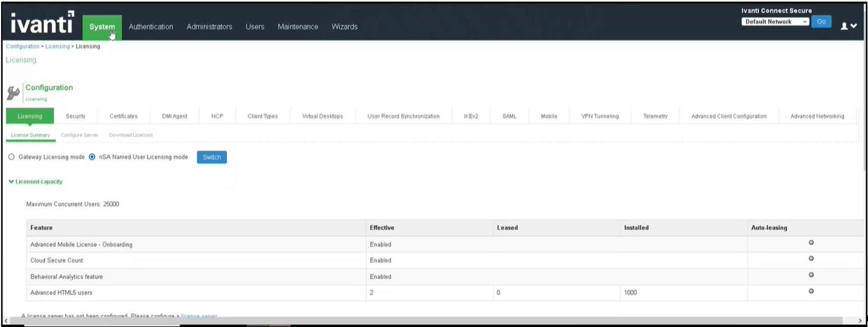868x327 pixels.
Task: Click auto-leasing indicator for Cloud Secure Count
Action: 811,258
